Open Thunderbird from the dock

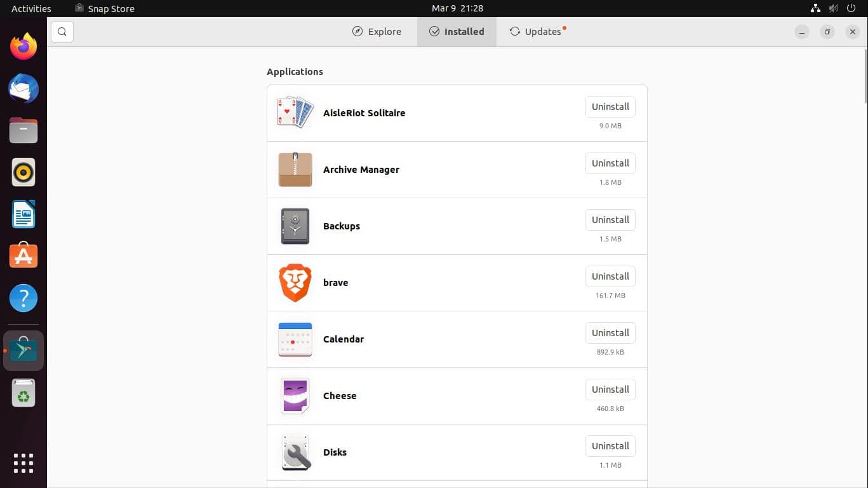pos(23,88)
